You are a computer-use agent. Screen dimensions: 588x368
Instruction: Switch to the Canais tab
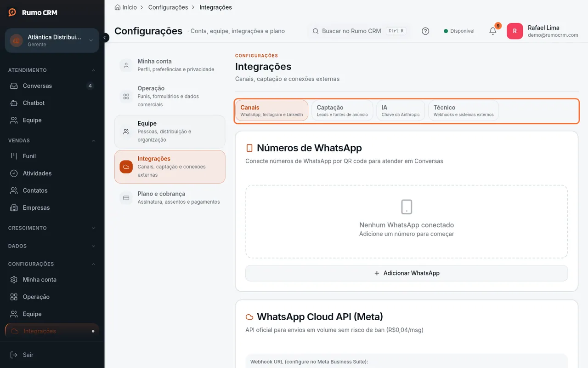[x=271, y=110]
